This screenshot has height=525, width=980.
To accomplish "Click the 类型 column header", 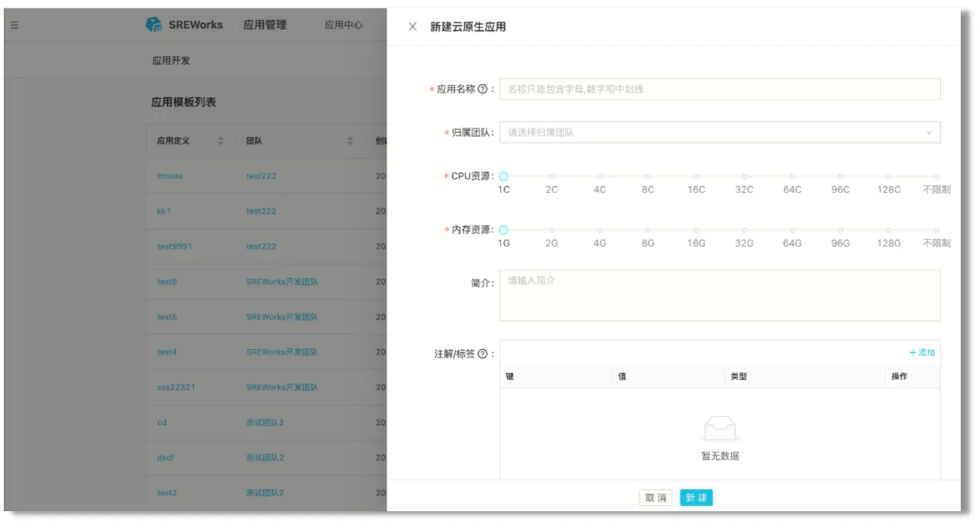I will [x=738, y=377].
